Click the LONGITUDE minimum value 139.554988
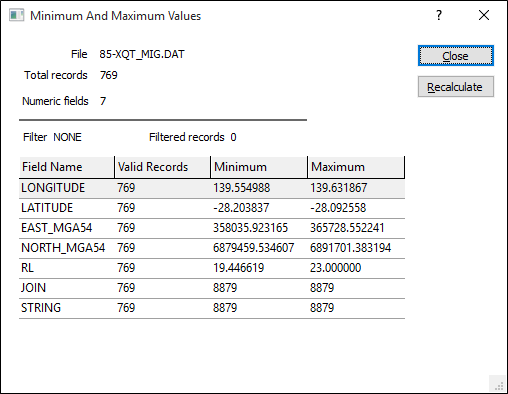This screenshot has width=508, height=394. [x=242, y=188]
